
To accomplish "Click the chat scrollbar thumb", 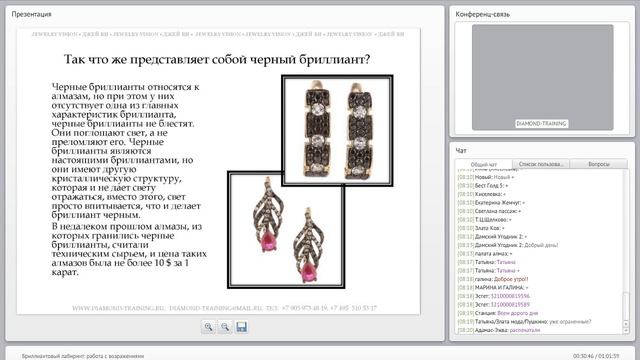I will [x=626, y=307].
